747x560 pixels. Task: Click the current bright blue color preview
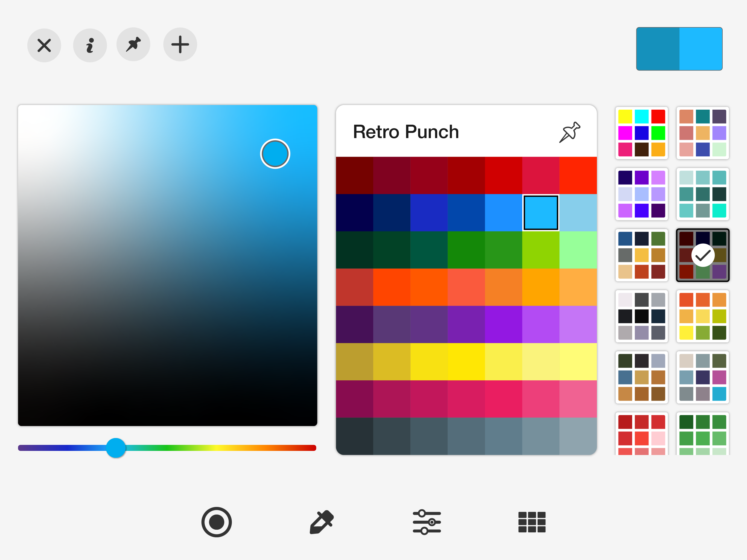click(701, 49)
